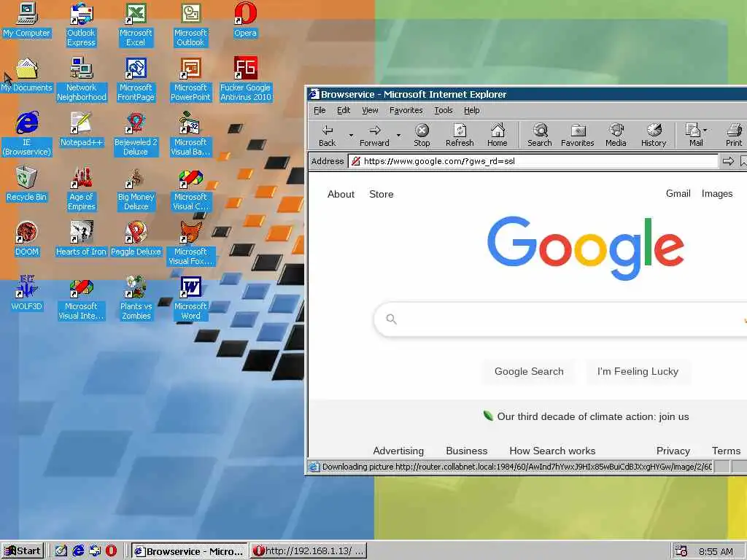
Task: Click the Google search input box
Action: [x=560, y=319]
